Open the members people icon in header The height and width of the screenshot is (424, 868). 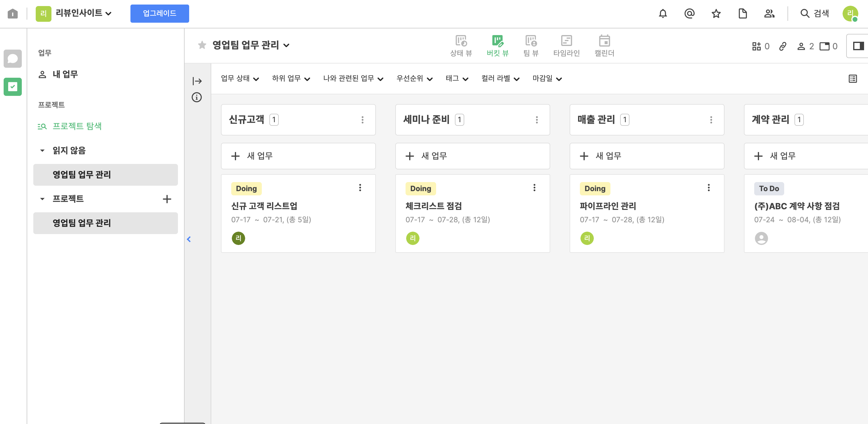(769, 14)
